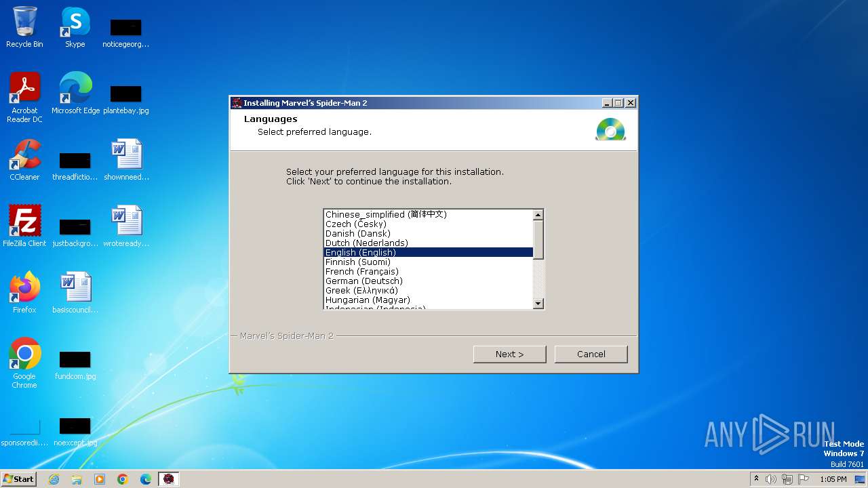The width and height of the screenshot is (868, 488).
Task: Open the 1:05 PM taskbar clock
Action: pos(833,479)
